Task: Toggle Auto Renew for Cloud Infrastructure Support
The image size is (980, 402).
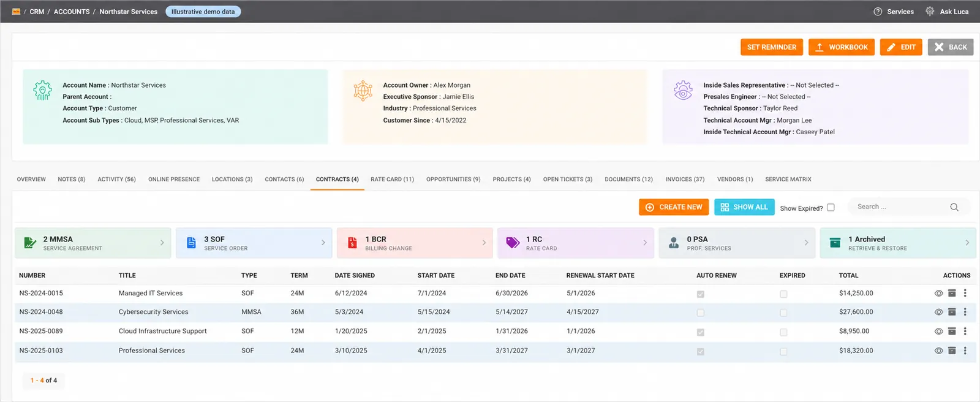Action: pos(701,332)
